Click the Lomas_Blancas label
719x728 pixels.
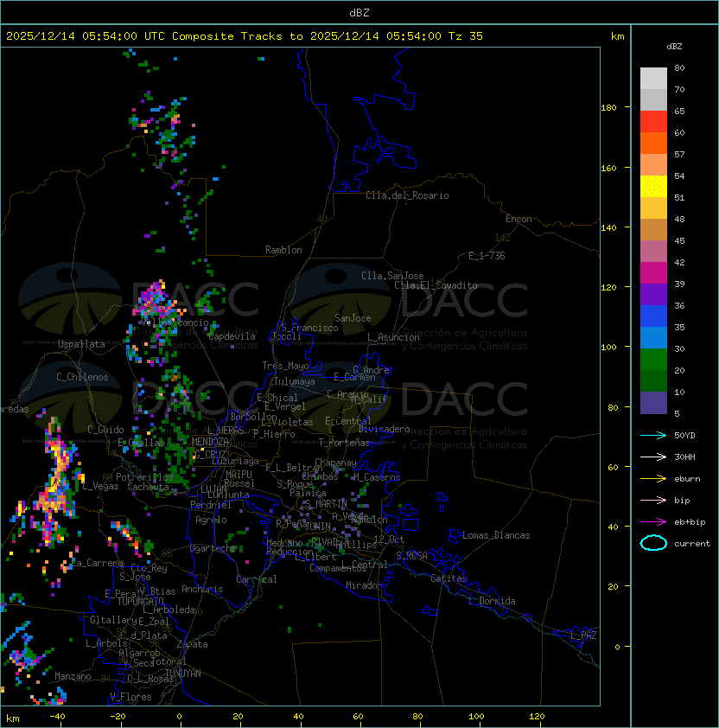(496, 535)
